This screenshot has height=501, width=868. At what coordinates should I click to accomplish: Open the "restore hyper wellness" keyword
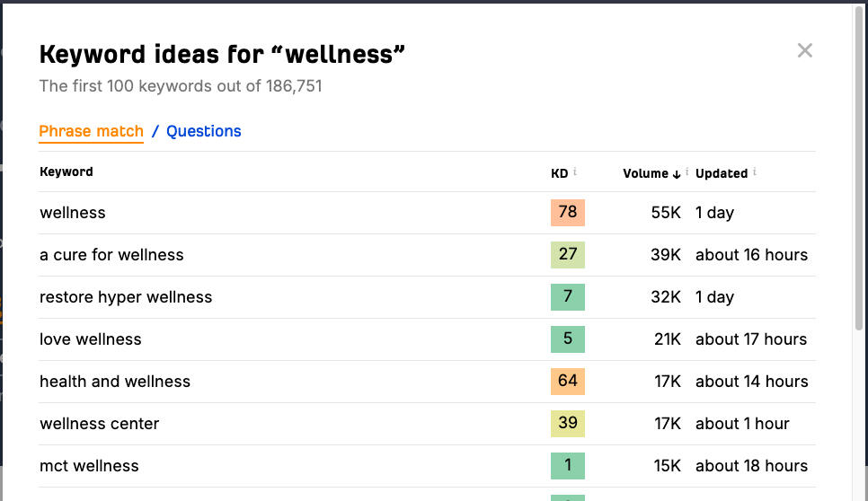[126, 297]
